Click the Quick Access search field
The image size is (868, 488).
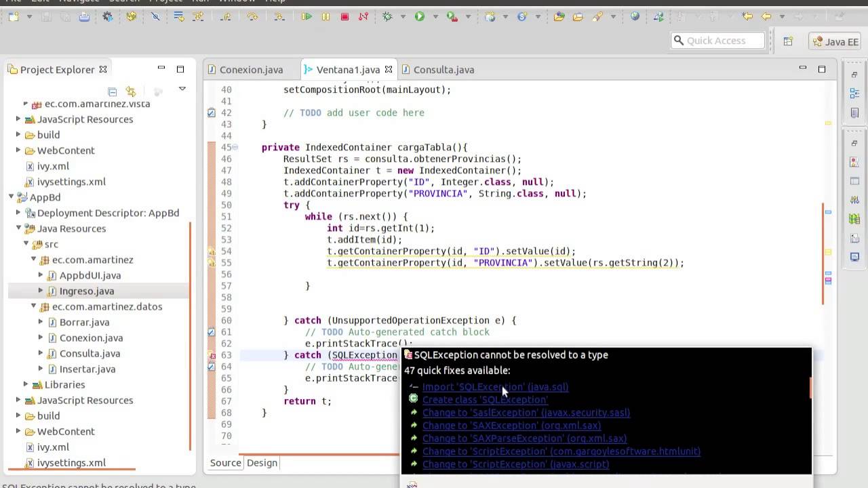coord(717,41)
